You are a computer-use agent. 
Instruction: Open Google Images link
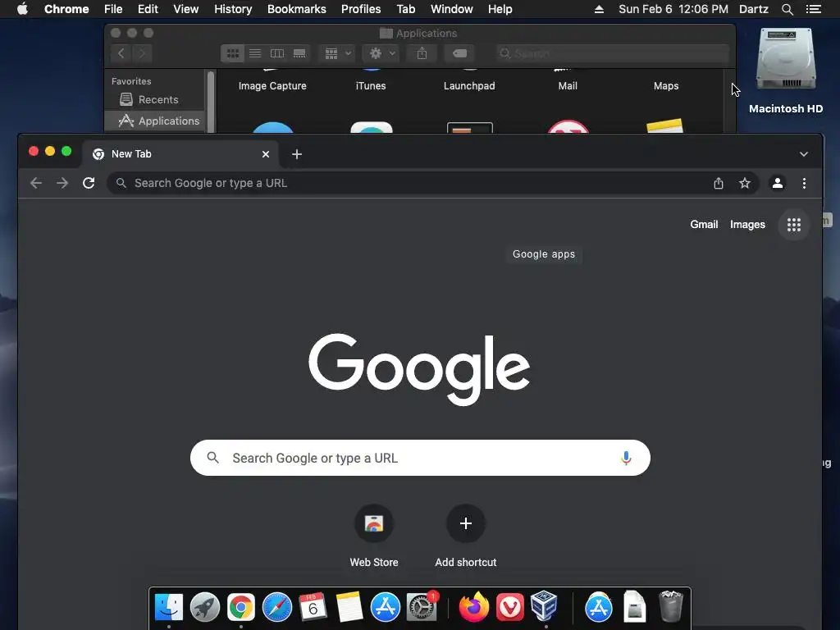747,225
